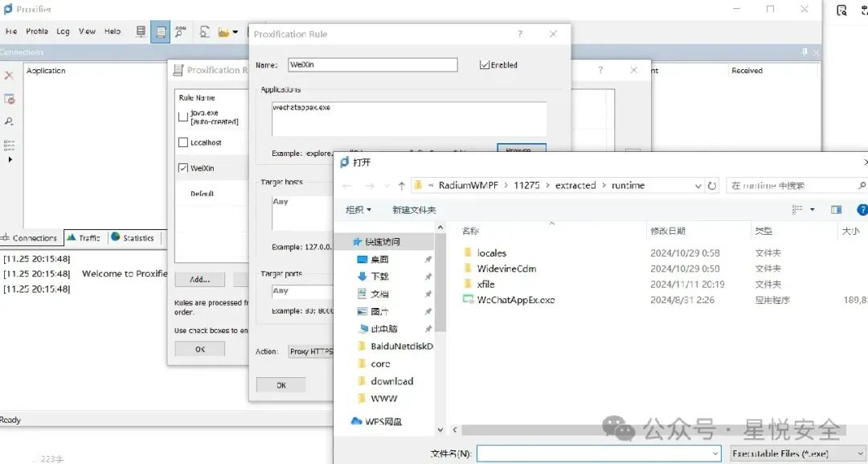
Task: Click the block connection sidebar icon
Action: pyautogui.click(x=10, y=99)
